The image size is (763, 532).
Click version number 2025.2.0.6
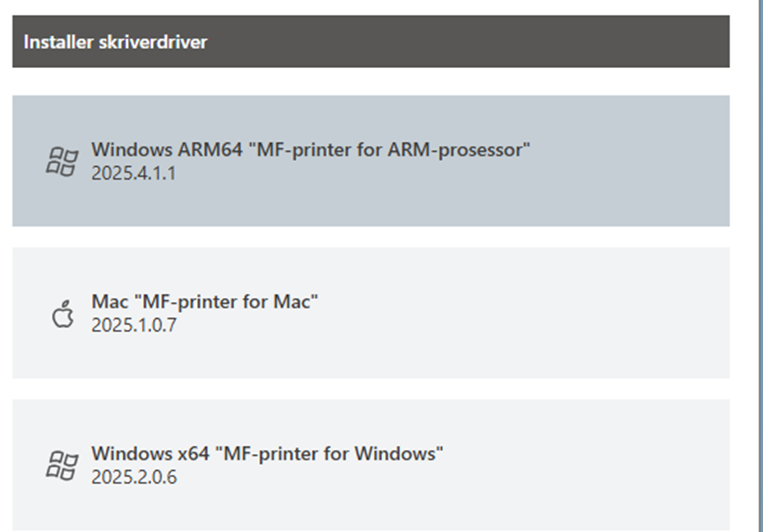click(134, 478)
